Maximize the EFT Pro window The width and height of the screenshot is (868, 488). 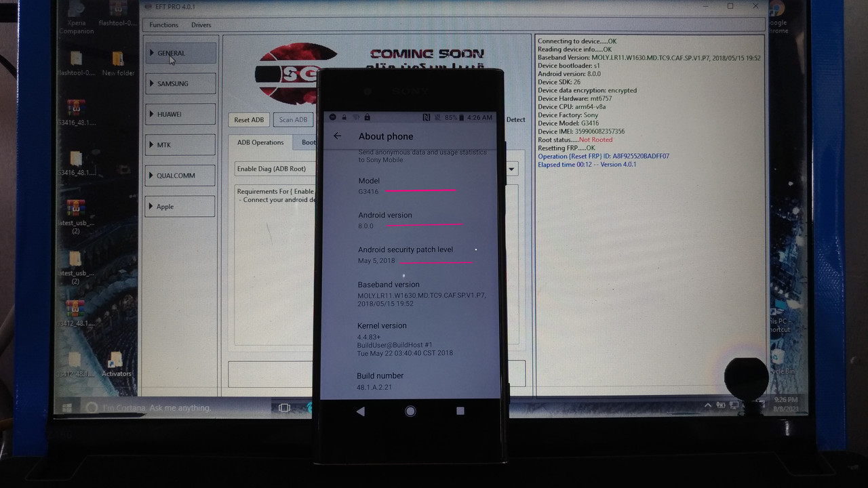tap(730, 6)
